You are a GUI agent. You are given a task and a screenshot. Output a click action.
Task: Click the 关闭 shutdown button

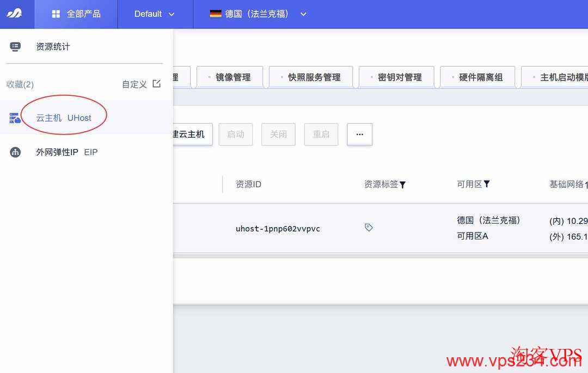278,134
